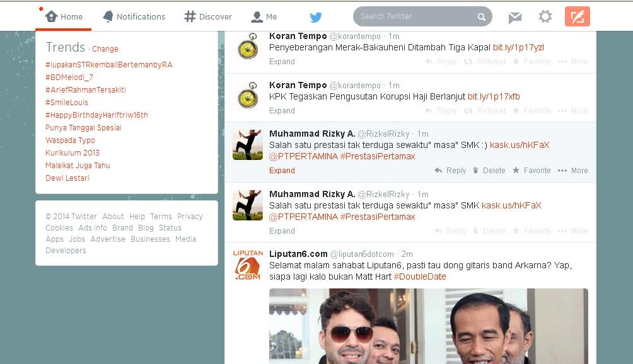The height and width of the screenshot is (364, 633).
Task: Open More options on Rizky's highlighted tweet
Action: click(x=573, y=171)
